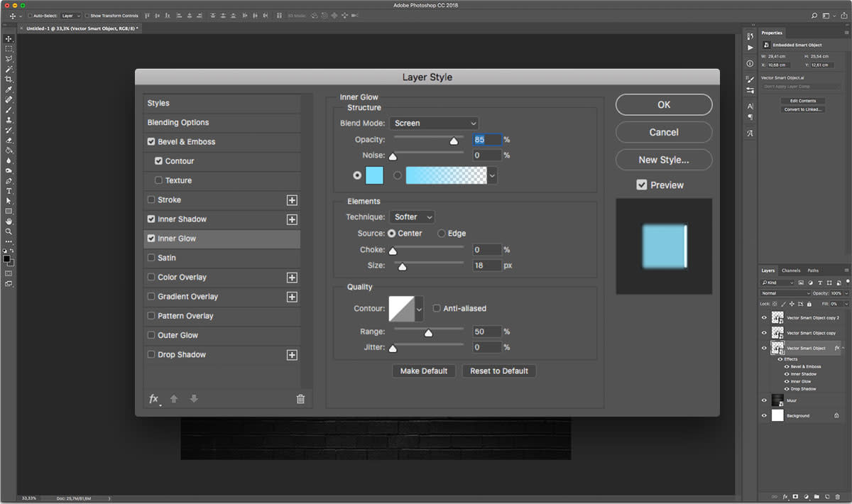Hide the Muur layer
Viewport: 852px width, 504px height.
click(x=764, y=400)
